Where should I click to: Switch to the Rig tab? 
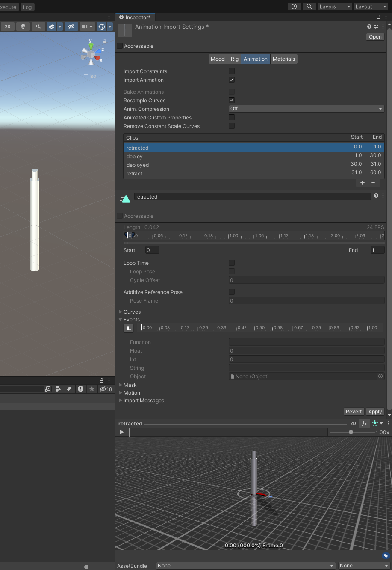click(235, 59)
